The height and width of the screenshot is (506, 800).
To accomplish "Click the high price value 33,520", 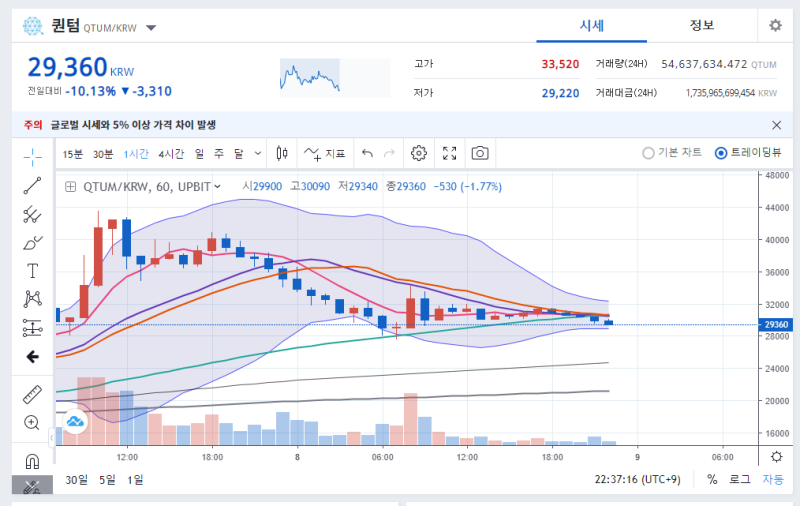I will [x=560, y=64].
